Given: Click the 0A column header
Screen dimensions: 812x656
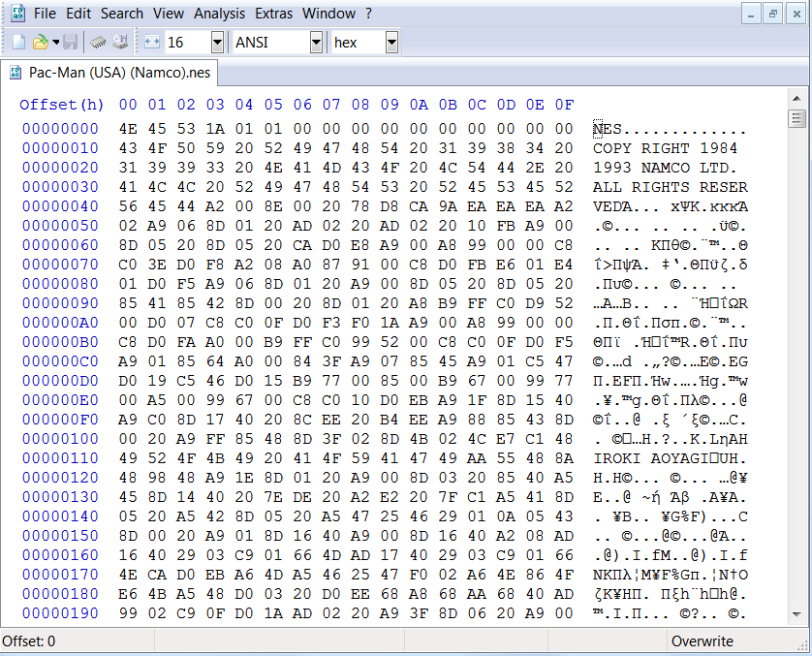Looking at the screenshot, I should pos(419,105).
